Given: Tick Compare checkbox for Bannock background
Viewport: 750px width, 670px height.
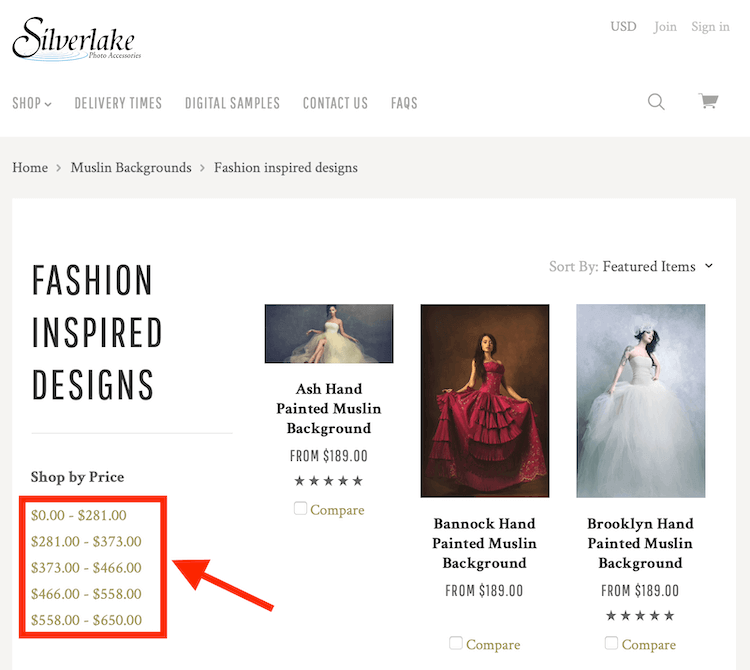Looking at the screenshot, I should 456,643.
